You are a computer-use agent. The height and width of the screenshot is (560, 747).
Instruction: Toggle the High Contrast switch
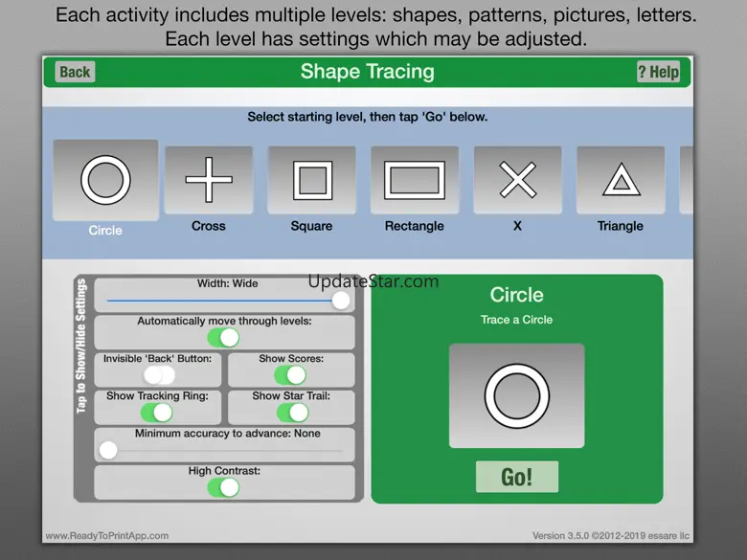coord(223,487)
